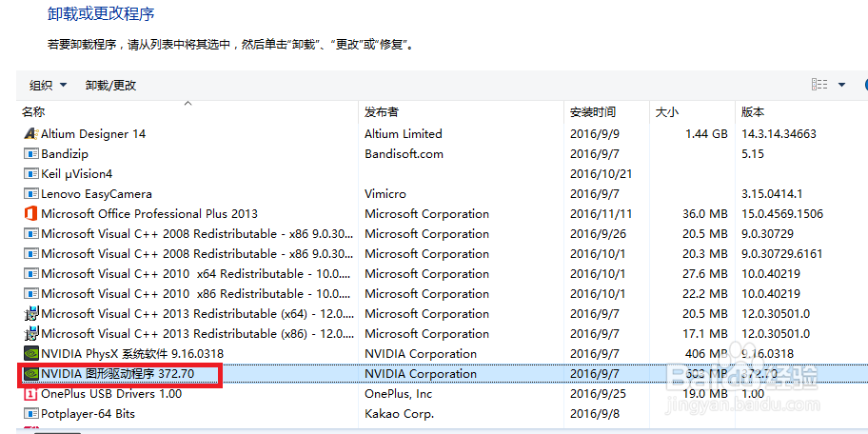Click the 27.6 MB size cell
The height and width of the screenshot is (434, 868).
pos(704,273)
